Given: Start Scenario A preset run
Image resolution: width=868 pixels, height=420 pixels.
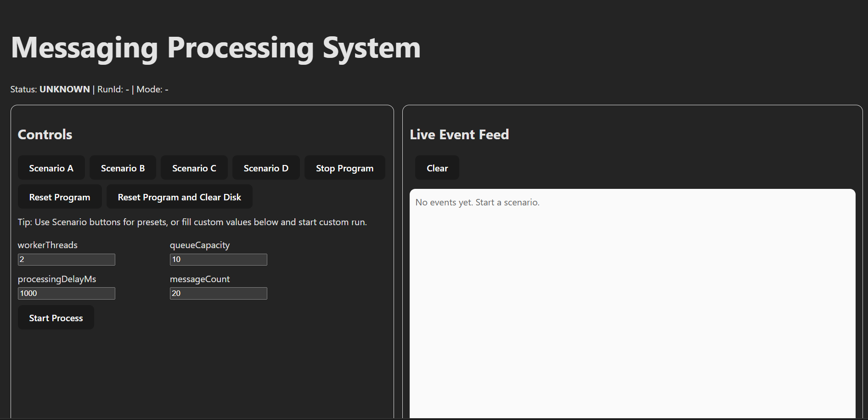Looking at the screenshot, I should coord(51,168).
